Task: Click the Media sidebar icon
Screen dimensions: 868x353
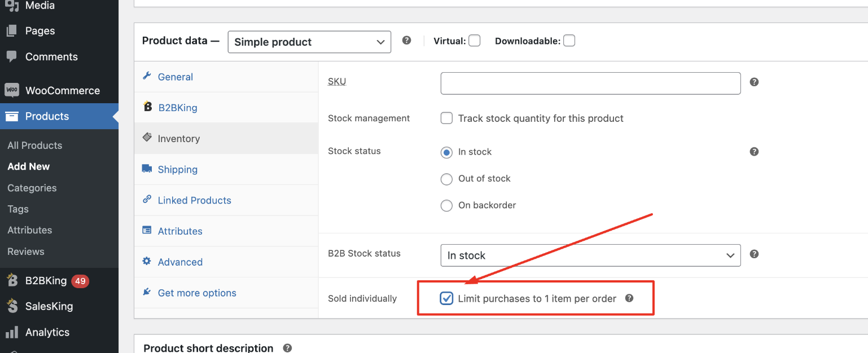Action: click(12, 6)
